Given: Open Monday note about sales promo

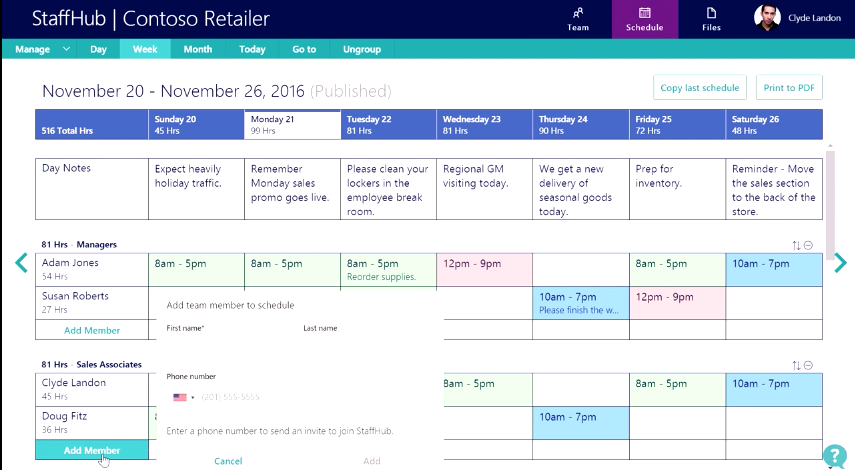Looking at the screenshot, I should 292,189.
